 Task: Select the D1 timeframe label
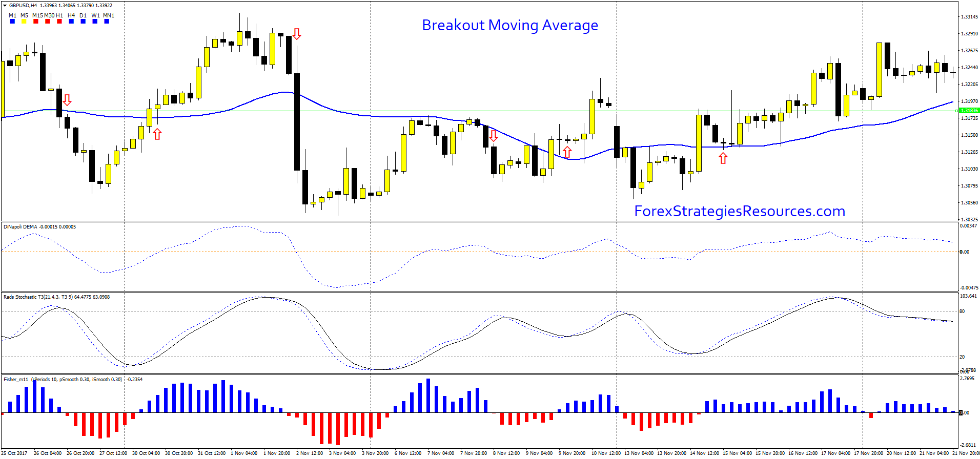pyautogui.click(x=83, y=15)
